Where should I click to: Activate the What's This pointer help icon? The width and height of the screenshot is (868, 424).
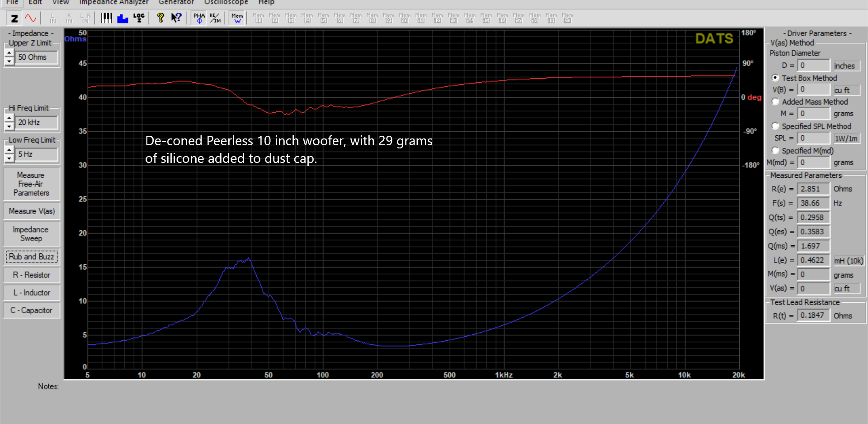click(176, 19)
